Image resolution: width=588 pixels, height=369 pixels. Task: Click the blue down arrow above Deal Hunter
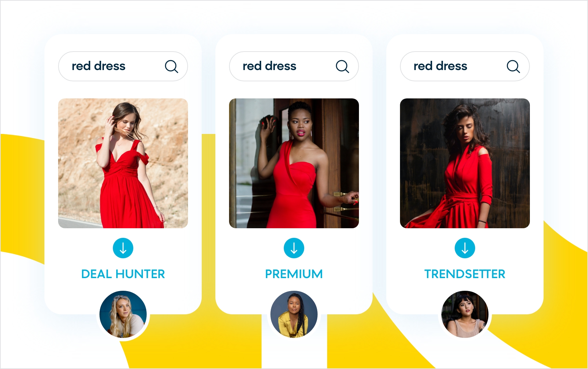[x=123, y=248]
